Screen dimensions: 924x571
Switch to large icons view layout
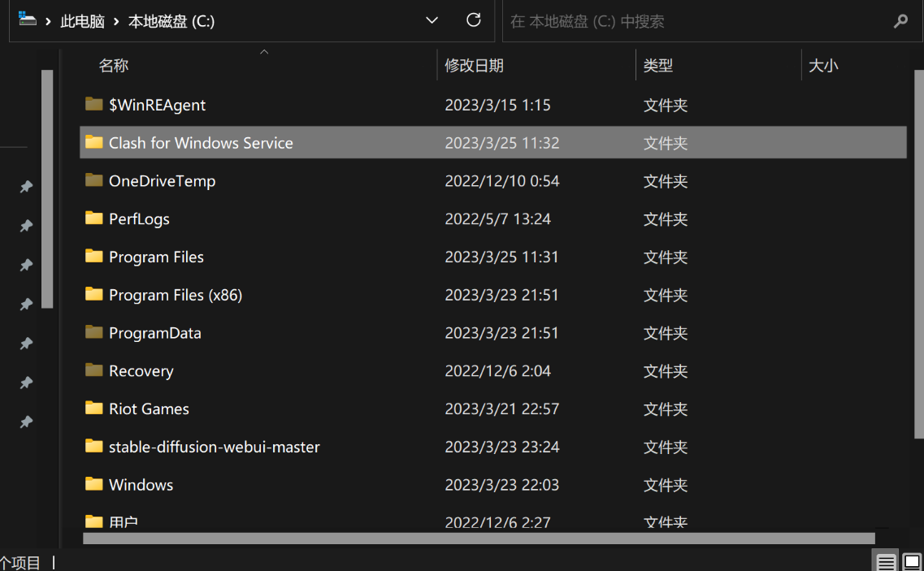click(913, 562)
